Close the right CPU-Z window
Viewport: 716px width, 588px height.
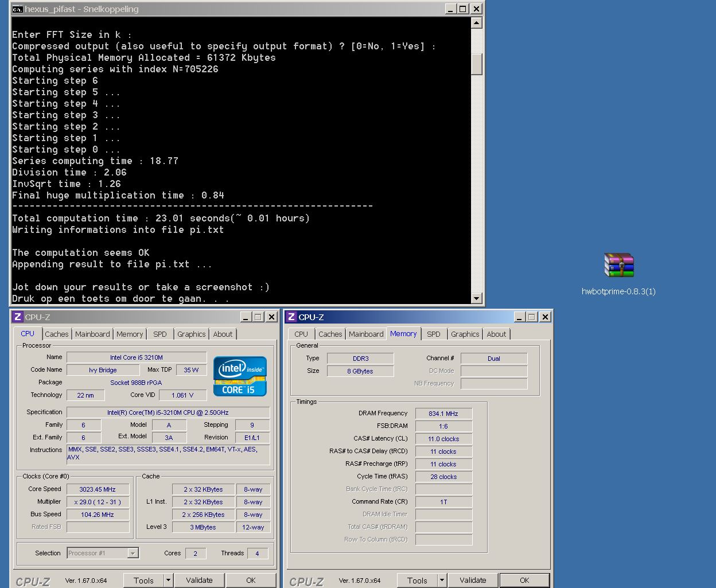coord(545,317)
